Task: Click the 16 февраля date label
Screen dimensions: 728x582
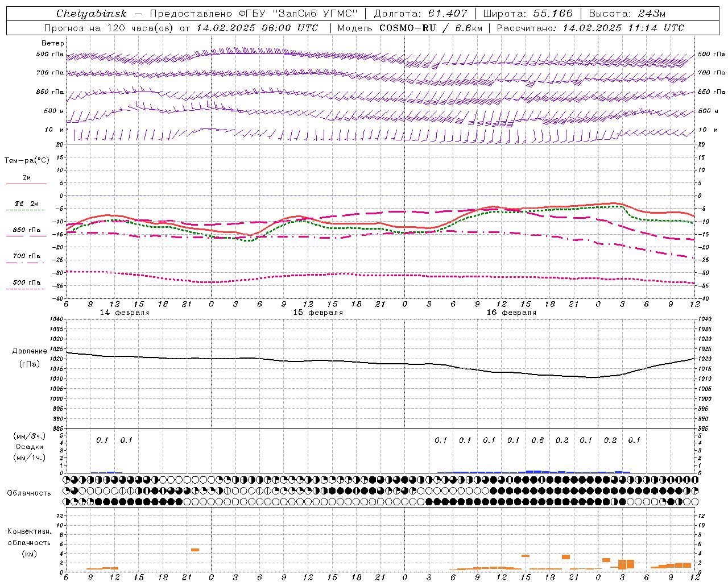Action: (511, 313)
